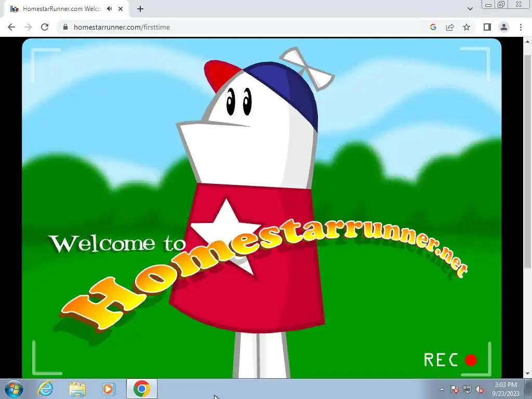Click the REC recording indicator

pyautogui.click(x=450, y=360)
